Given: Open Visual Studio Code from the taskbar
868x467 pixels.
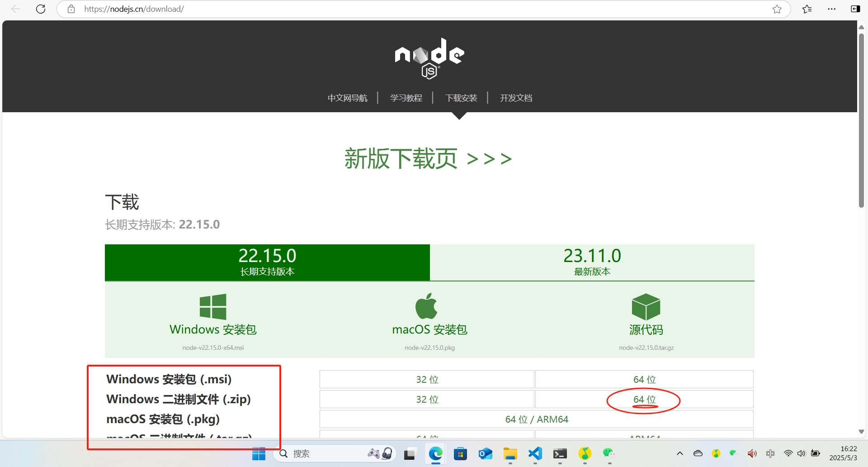Looking at the screenshot, I should tap(535, 453).
